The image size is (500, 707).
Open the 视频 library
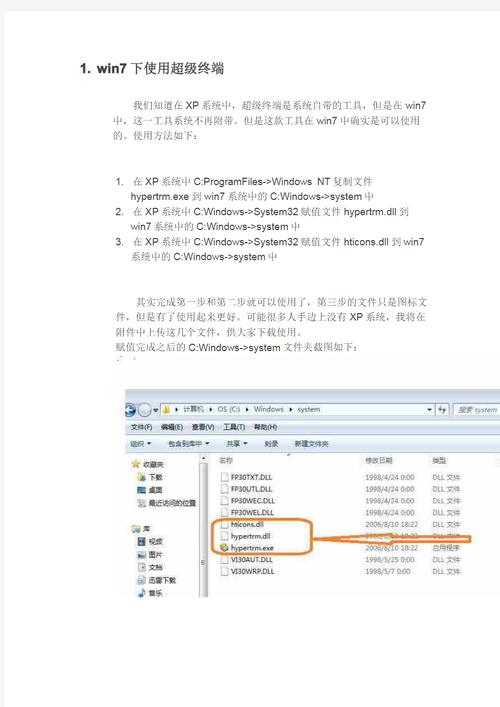coord(150,541)
